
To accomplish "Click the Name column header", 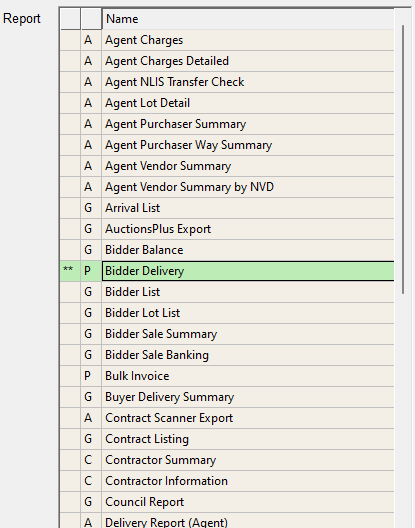I will pos(248,19).
